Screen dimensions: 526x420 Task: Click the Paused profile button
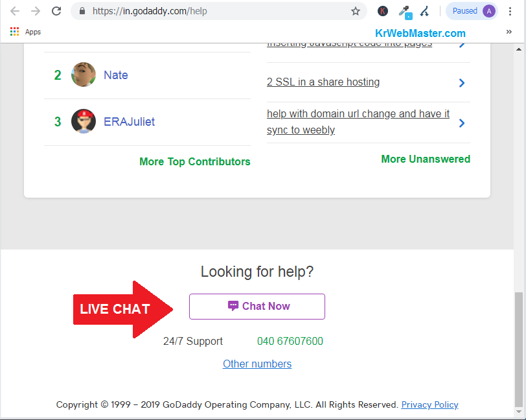pos(471,11)
